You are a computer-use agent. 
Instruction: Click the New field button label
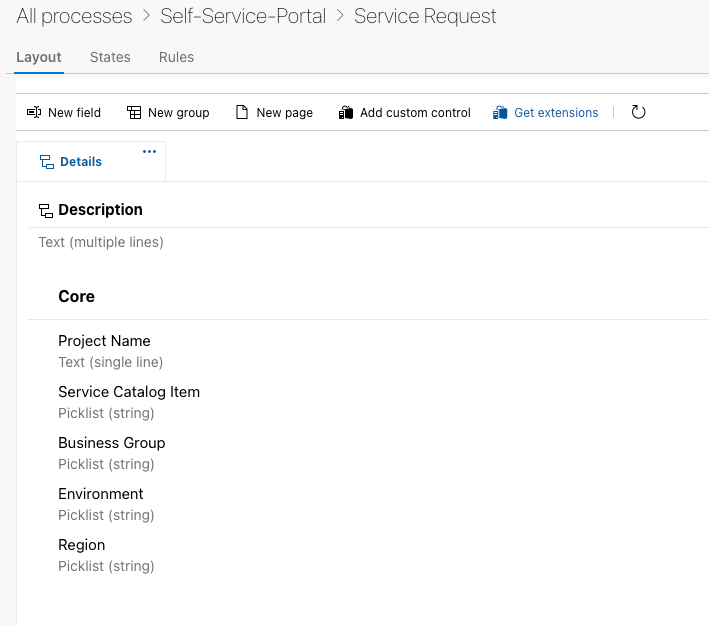(x=75, y=112)
